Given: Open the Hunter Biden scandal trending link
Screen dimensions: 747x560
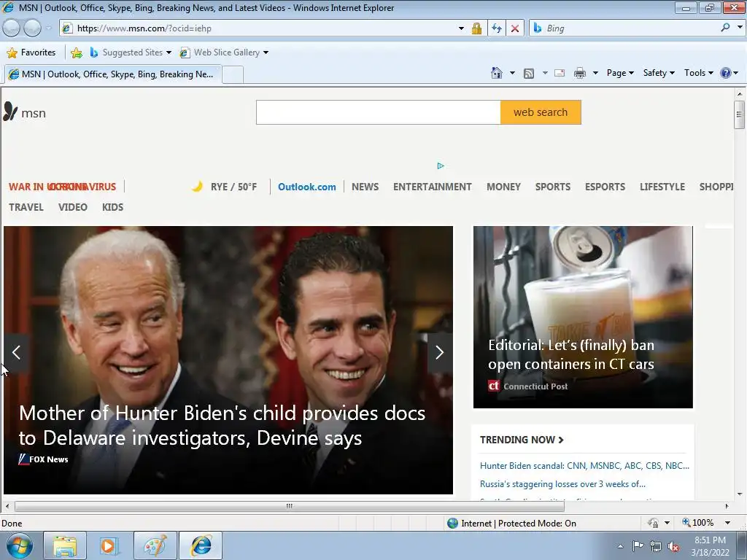Looking at the screenshot, I should (x=584, y=466).
